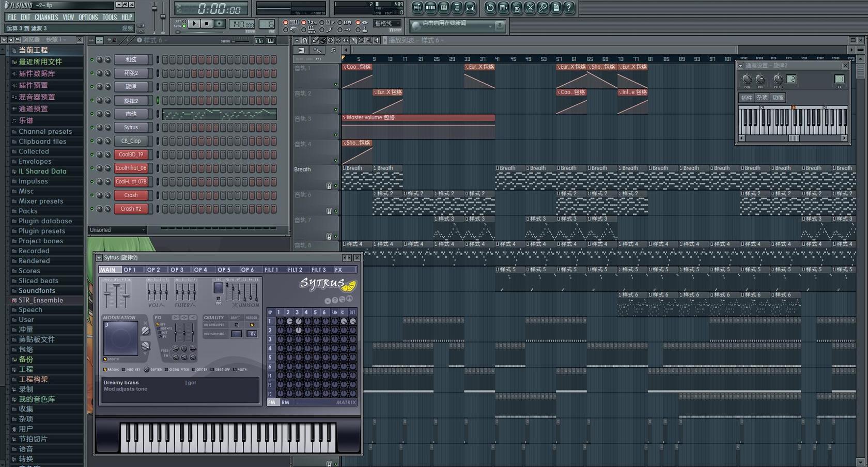Click the cut tools scissors icon

tap(530, 7)
